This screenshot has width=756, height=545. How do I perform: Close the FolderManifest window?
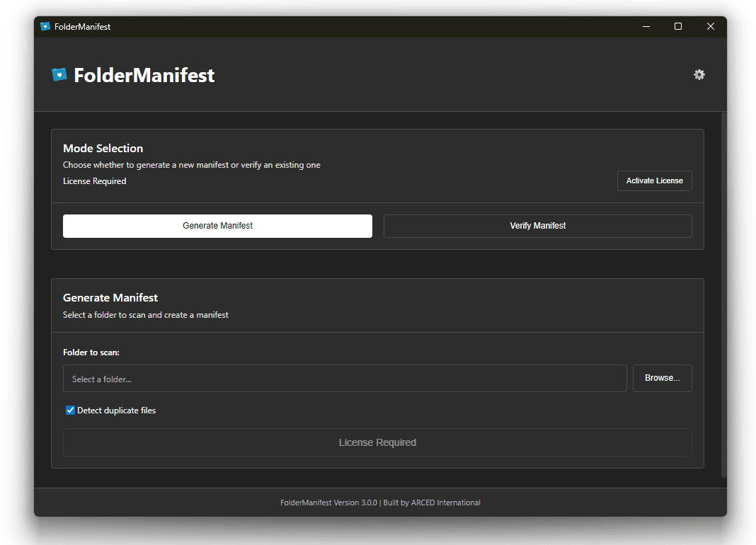(710, 27)
